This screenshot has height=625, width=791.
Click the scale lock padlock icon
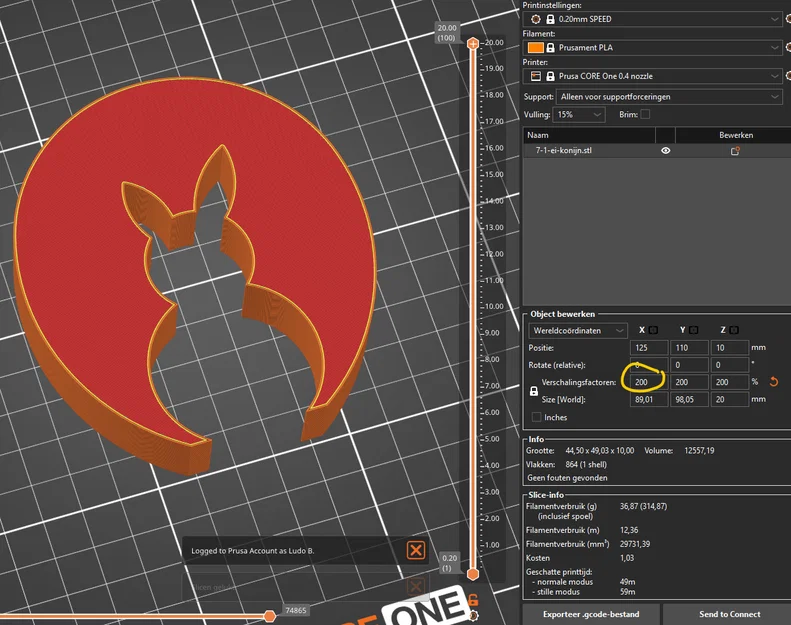pos(534,391)
